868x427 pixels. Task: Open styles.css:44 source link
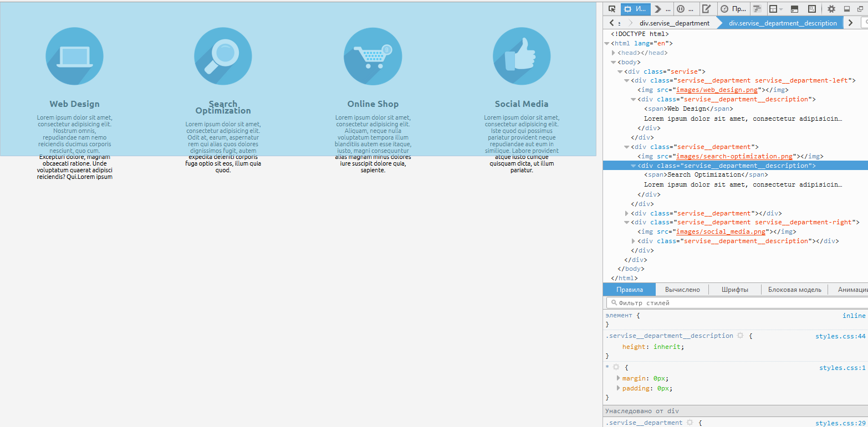840,336
